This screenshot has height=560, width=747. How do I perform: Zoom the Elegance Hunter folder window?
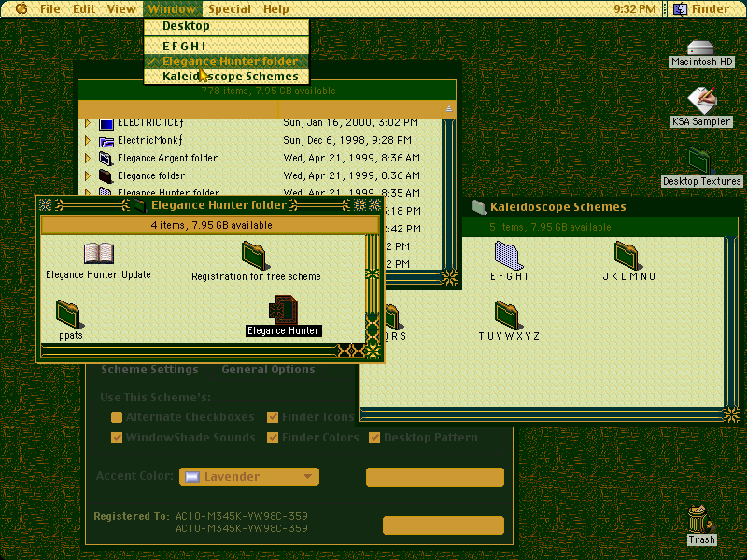click(359, 205)
